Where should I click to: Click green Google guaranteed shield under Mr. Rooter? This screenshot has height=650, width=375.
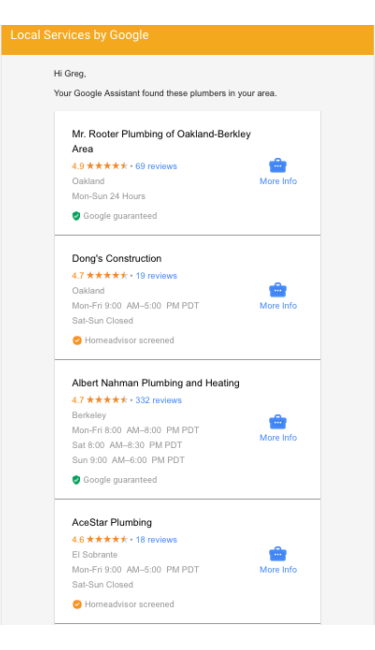click(x=76, y=216)
